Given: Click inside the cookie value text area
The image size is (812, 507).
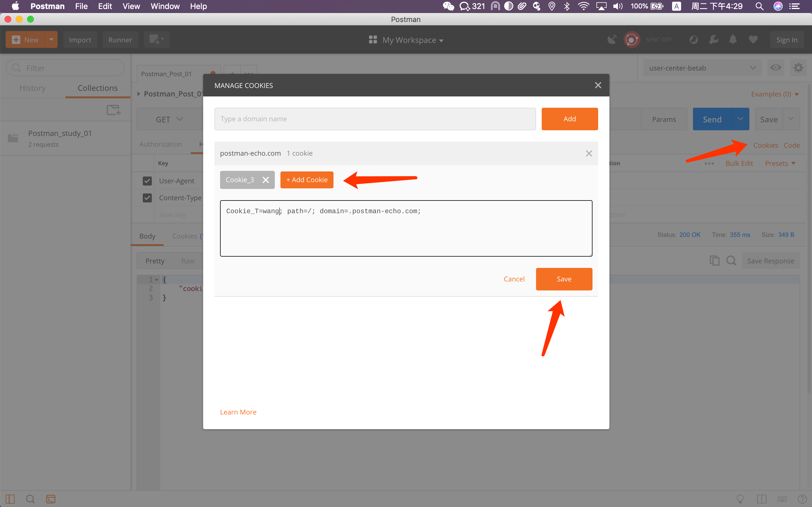Looking at the screenshot, I should (x=406, y=228).
